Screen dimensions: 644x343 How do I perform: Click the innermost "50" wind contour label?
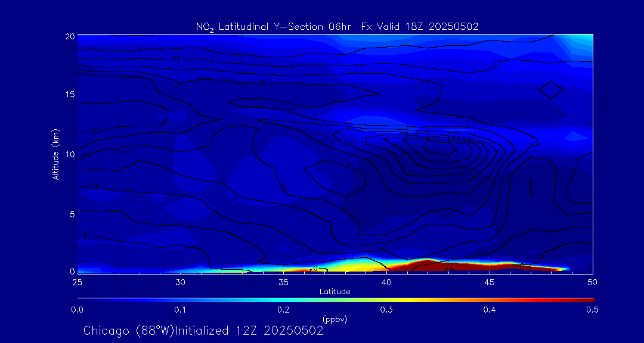(431, 152)
